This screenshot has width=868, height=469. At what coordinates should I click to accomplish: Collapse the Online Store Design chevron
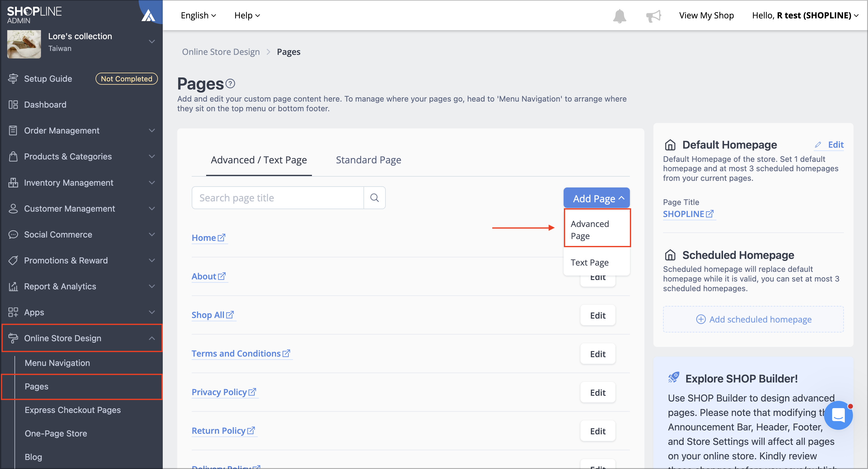click(152, 338)
